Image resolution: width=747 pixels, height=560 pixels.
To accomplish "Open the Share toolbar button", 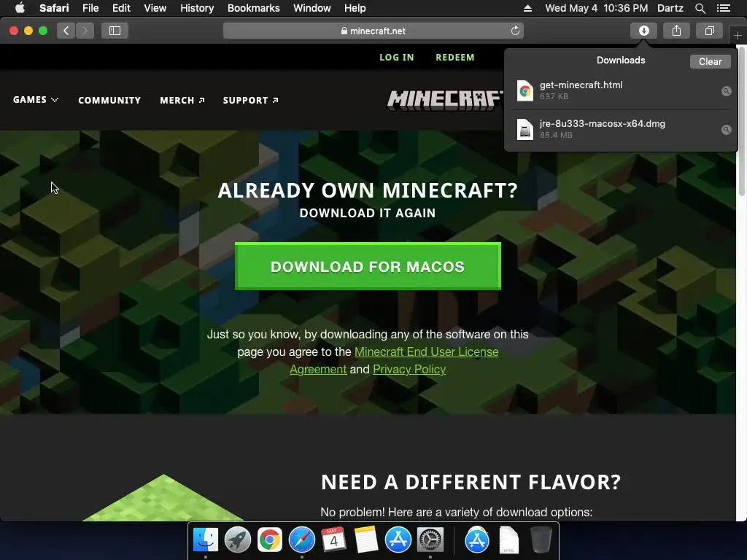I will 676,31.
